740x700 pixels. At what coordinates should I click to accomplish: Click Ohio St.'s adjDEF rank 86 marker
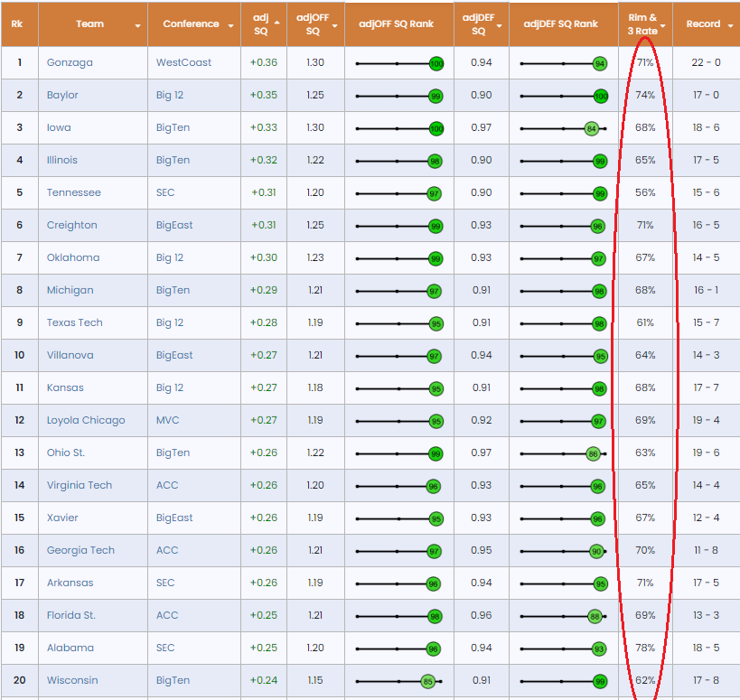[594, 453]
